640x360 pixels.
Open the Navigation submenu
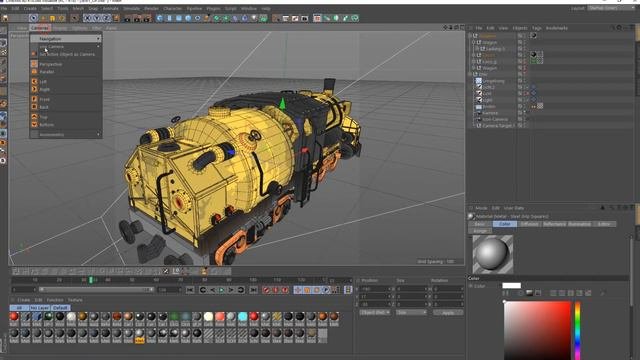pos(66,38)
